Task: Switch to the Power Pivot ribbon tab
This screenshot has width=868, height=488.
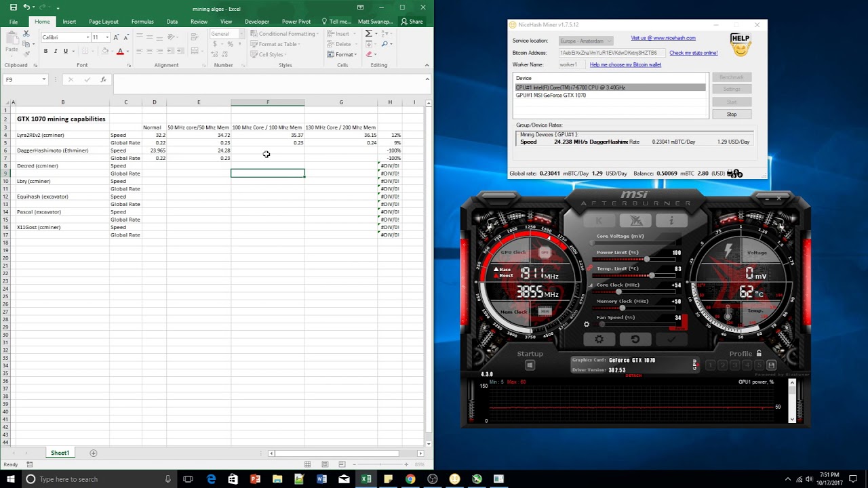Action: pos(296,22)
